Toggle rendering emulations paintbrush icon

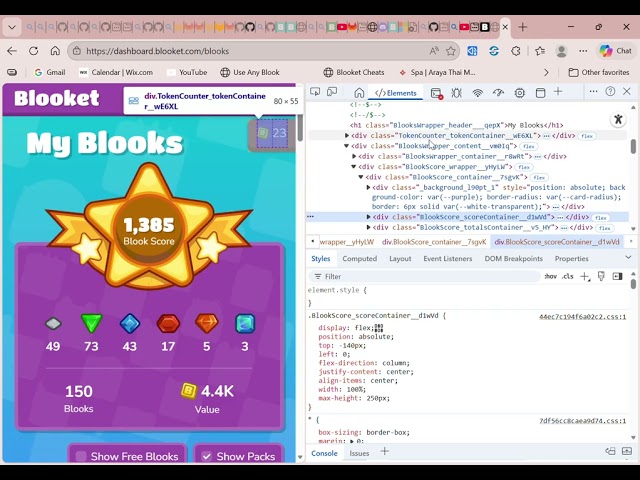(x=601, y=276)
